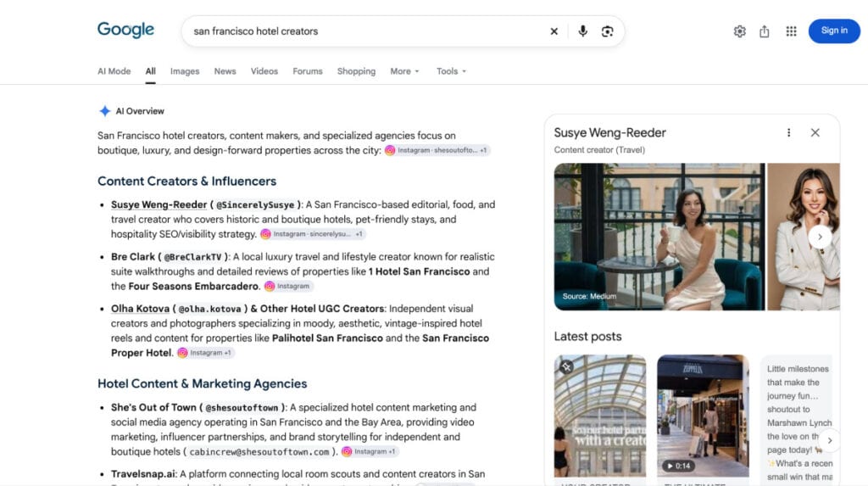Close the Susye Weng-Reeder panel
This screenshot has height=486, width=868.
click(x=815, y=132)
